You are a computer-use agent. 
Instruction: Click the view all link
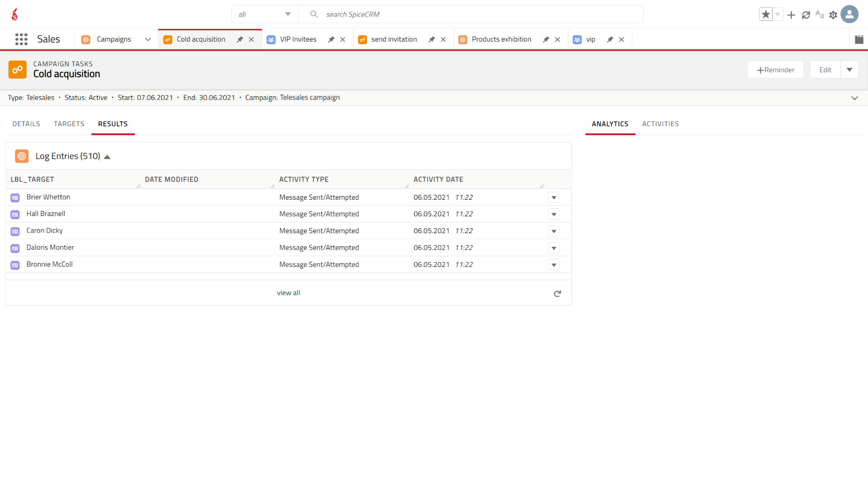pos(288,293)
